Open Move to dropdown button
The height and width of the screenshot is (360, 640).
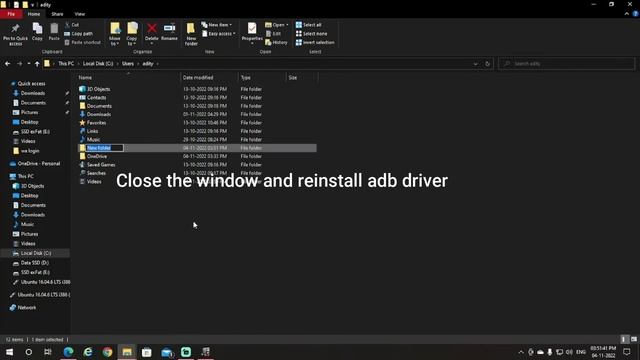click(x=115, y=33)
